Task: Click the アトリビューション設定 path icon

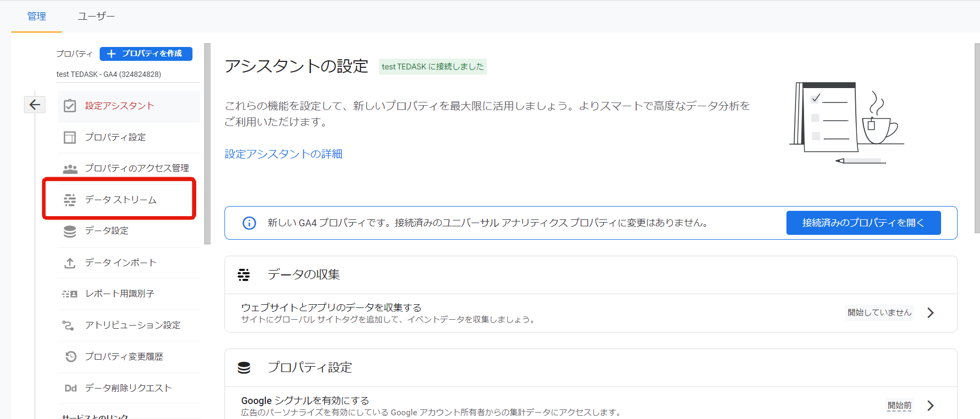Action: [69, 325]
